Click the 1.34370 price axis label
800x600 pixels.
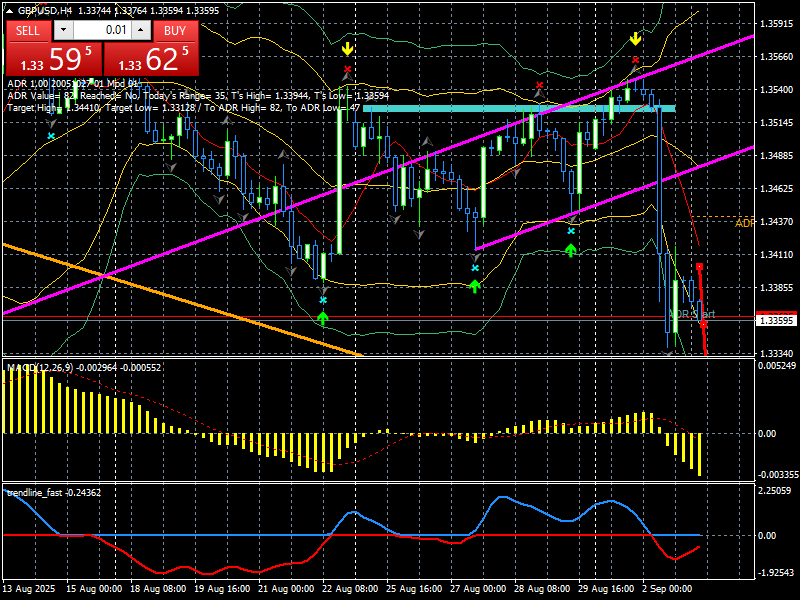pyautogui.click(x=777, y=221)
